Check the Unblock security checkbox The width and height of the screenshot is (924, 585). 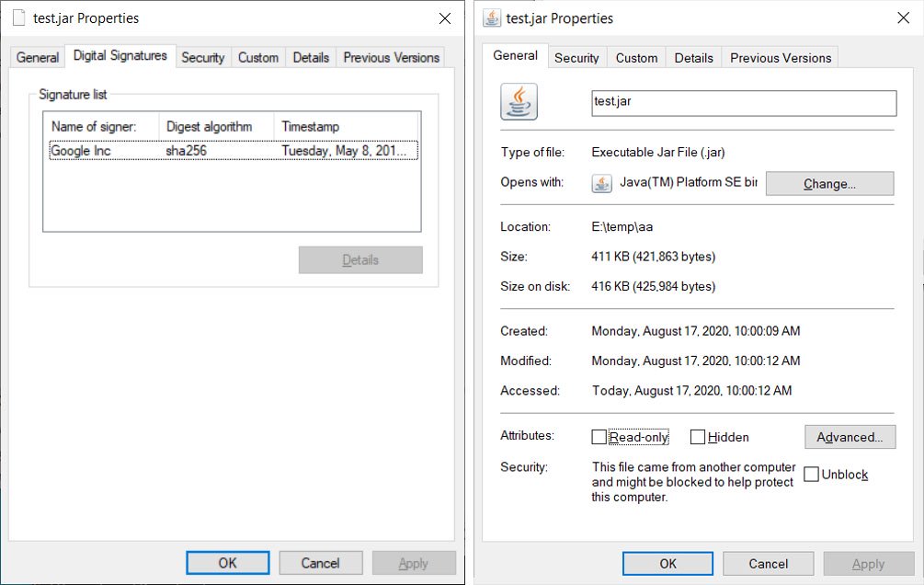[x=811, y=475]
